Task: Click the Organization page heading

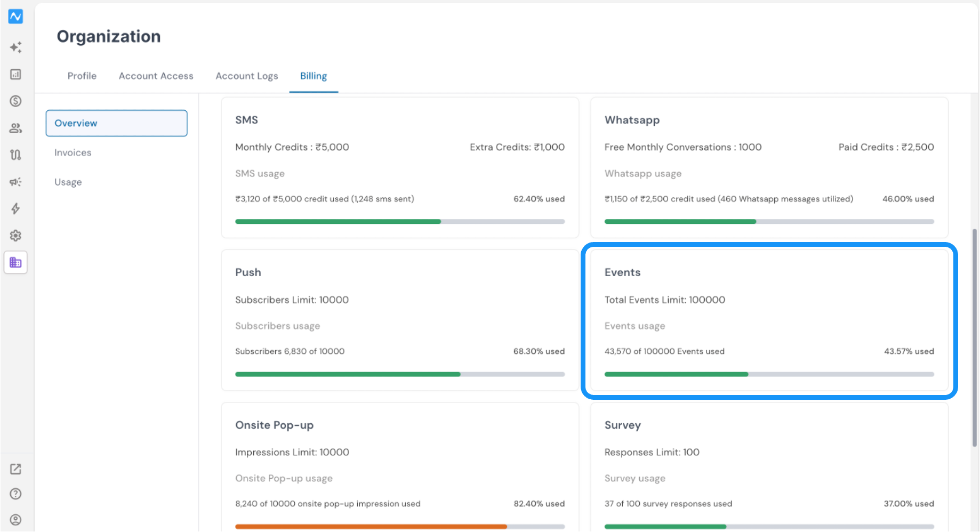Action: pyautogui.click(x=109, y=36)
